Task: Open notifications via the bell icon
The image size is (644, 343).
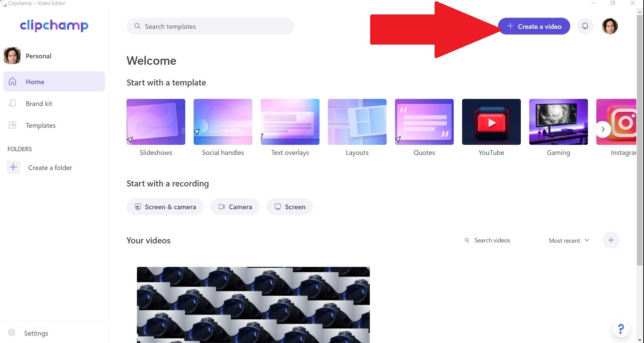Action: click(585, 26)
